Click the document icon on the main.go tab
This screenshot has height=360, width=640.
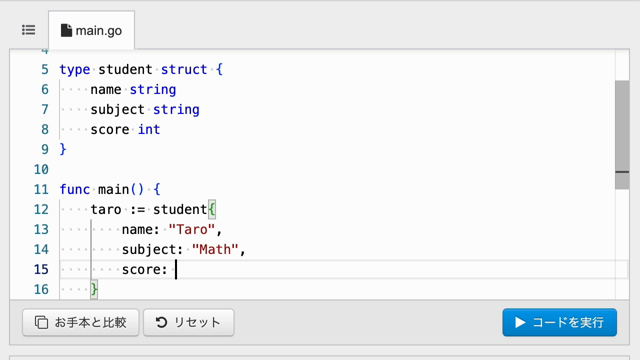point(66,30)
